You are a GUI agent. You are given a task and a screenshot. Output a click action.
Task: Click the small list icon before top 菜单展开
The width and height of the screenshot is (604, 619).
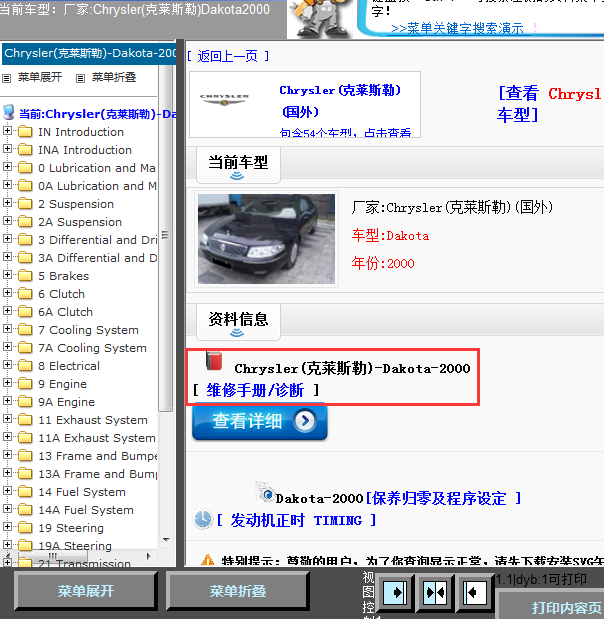[x=6, y=78]
